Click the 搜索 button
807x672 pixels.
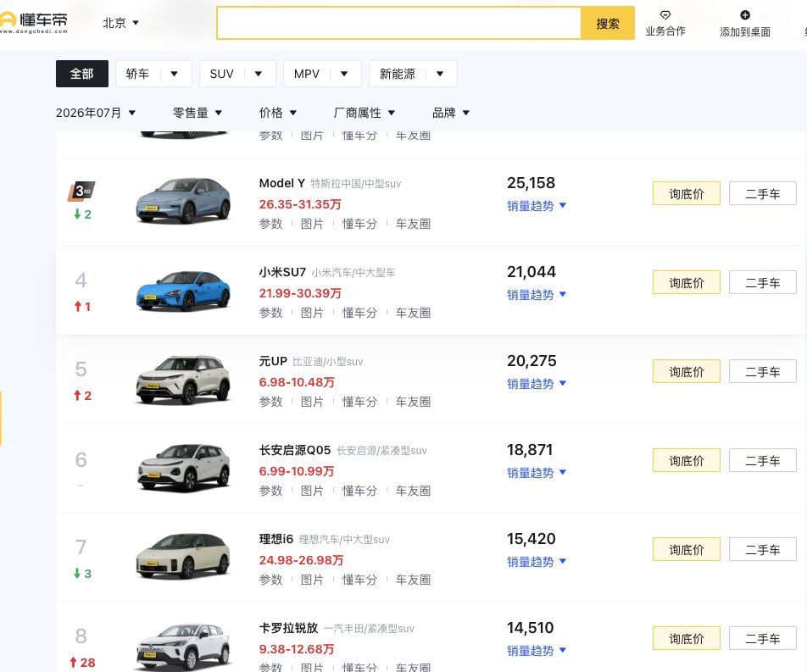[x=608, y=23]
